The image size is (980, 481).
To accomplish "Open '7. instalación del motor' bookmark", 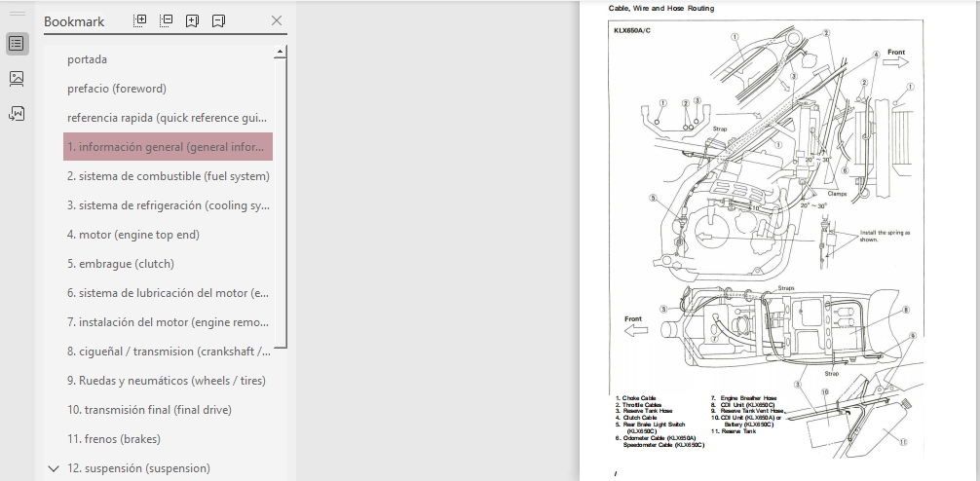I will click(169, 322).
